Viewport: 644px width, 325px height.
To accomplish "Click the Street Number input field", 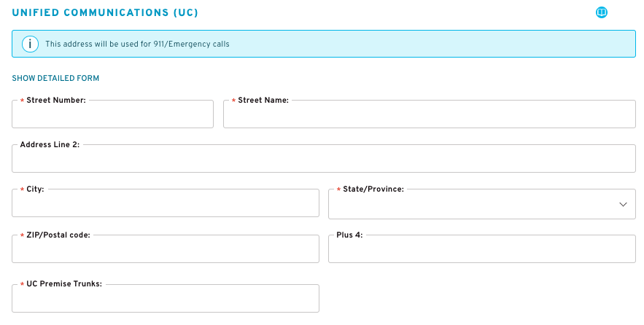I will click(x=112, y=114).
